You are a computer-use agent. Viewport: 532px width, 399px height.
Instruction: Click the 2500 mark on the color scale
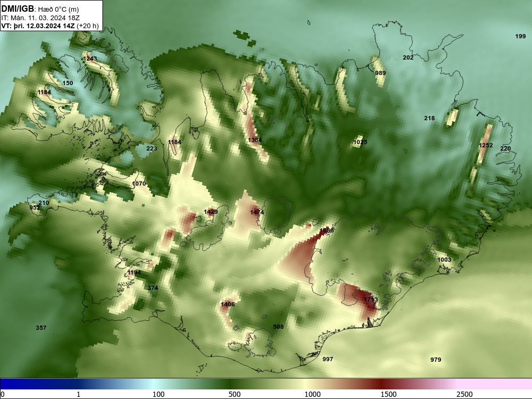(464, 394)
